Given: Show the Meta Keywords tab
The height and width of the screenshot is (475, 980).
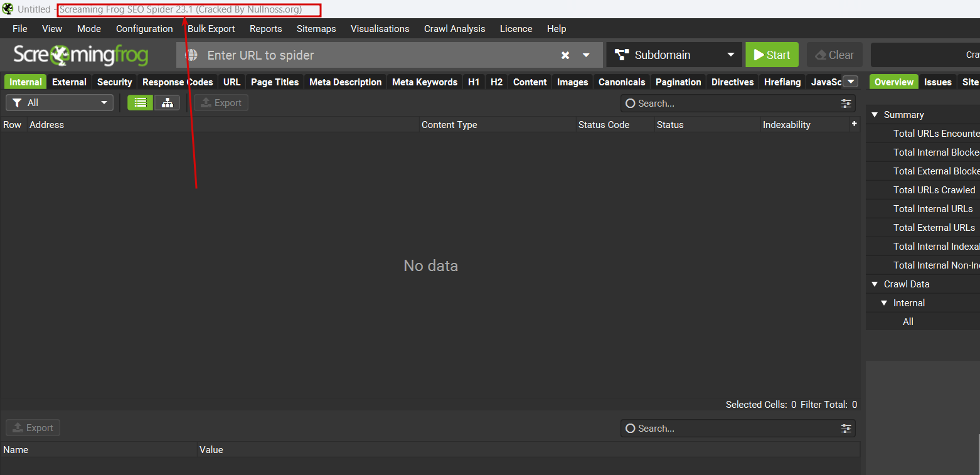Looking at the screenshot, I should pos(425,82).
